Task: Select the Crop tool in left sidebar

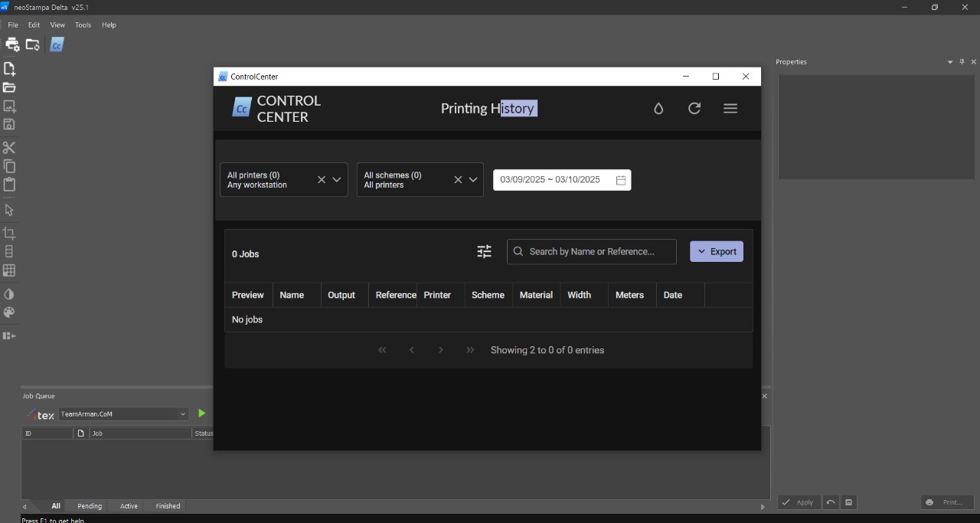Action: (x=9, y=233)
